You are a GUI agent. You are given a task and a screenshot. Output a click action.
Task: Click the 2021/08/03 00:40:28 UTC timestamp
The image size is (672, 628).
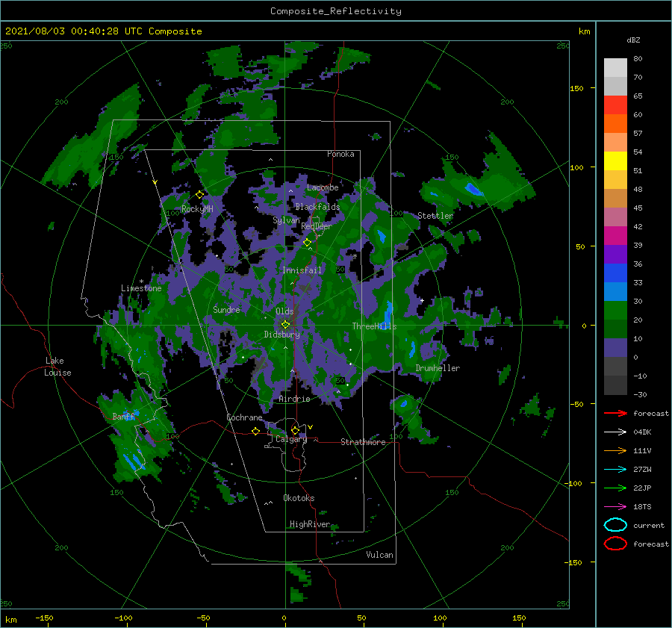pos(103,31)
